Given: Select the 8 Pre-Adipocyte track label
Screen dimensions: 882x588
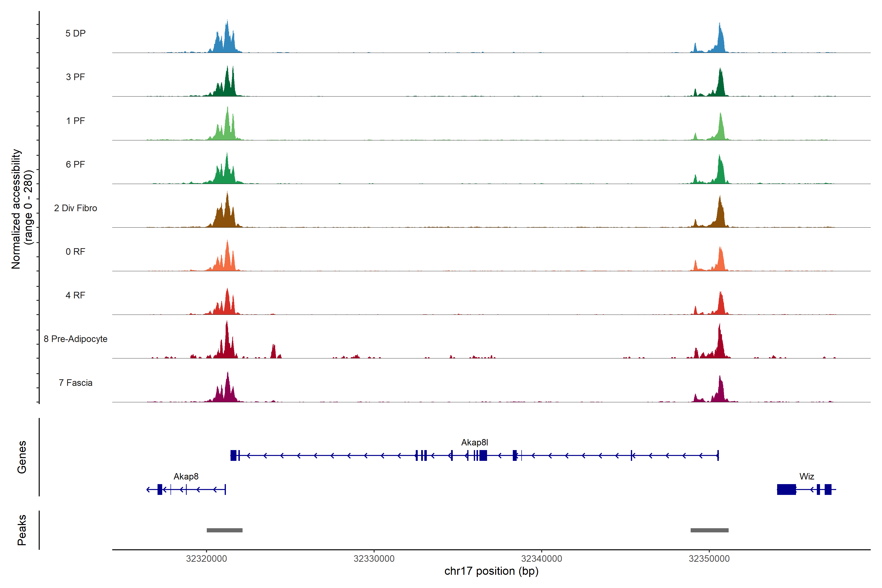Looking at the screenshot, I should click(x=75, y=339).
